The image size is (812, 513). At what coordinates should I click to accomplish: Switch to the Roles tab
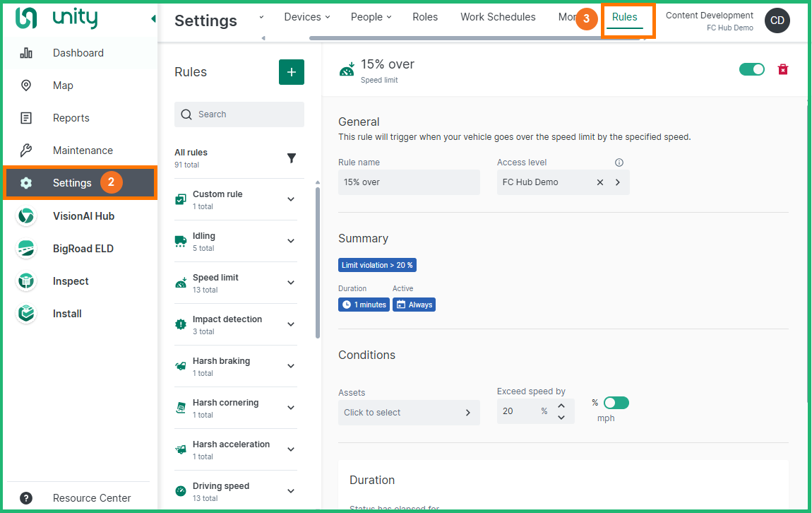(x=425, y=17)
